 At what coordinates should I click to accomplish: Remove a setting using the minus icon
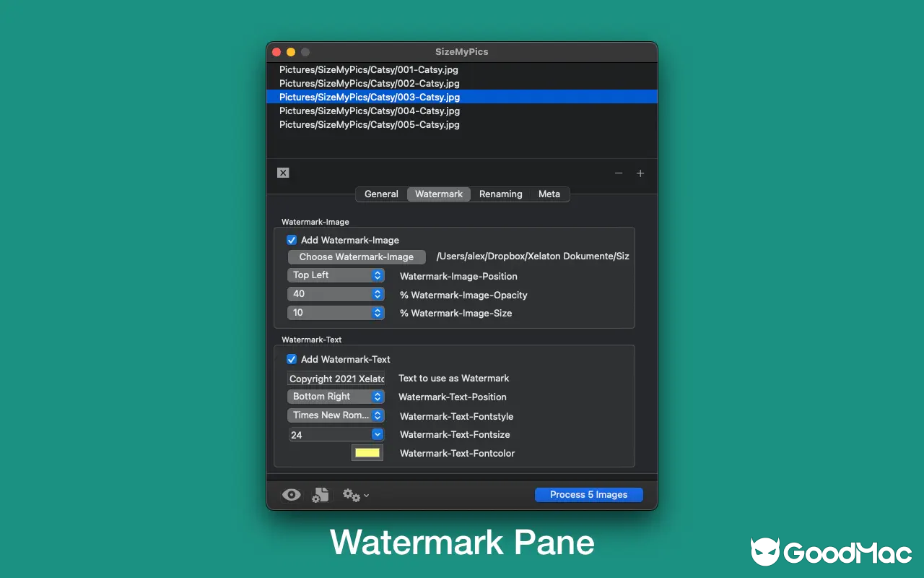pyautogui.click(x=619, y=173)
